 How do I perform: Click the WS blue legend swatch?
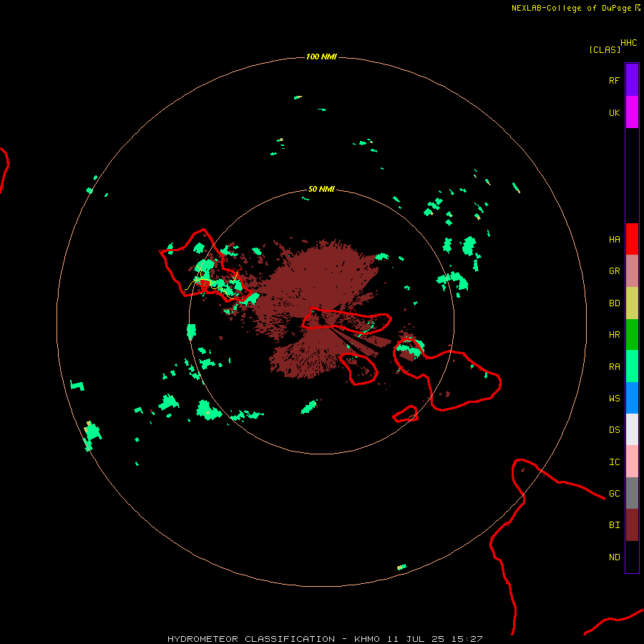pos(632,398)
